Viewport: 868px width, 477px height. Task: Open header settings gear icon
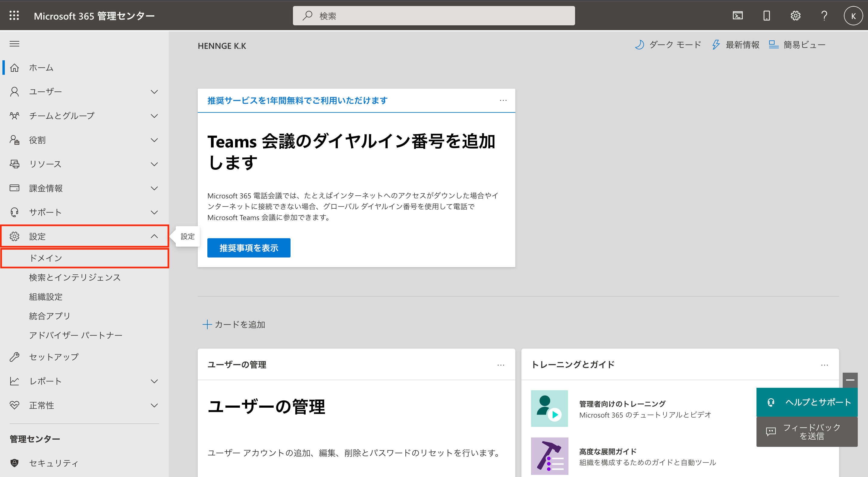click(x=796, y=15)
